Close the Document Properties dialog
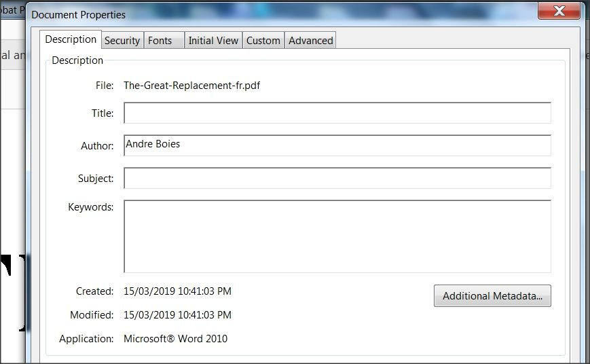Viewport: 590px width, 364px height. (559, 11)
